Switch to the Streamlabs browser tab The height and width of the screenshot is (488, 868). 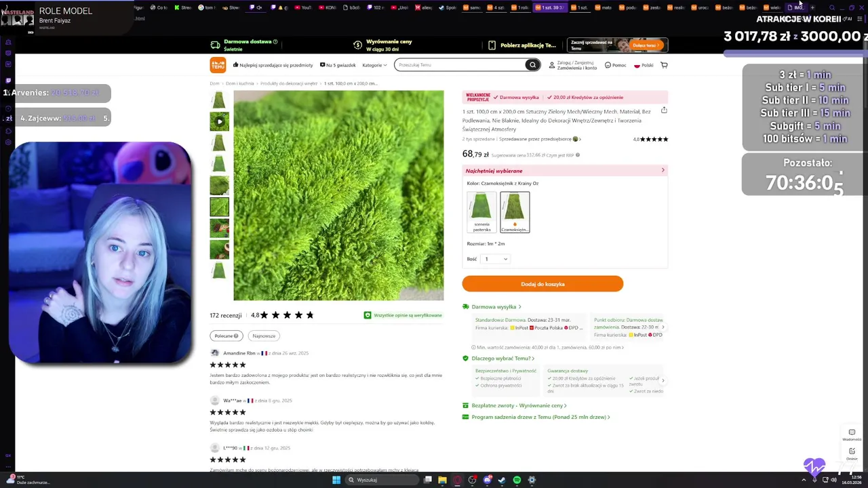(x=182, y=7)
